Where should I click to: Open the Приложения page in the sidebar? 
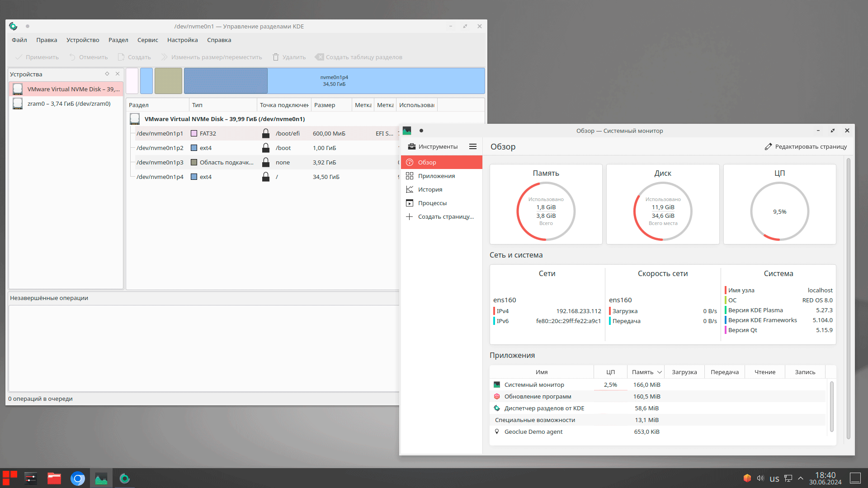pyautogui.click(x=436, y=176)
